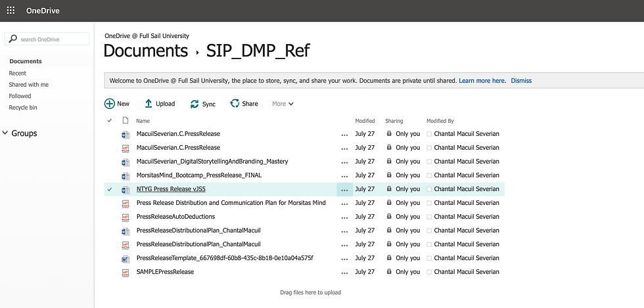Click the Share circular icon
This screenshot has width=644, height=308.
click(x=235, y=104)
